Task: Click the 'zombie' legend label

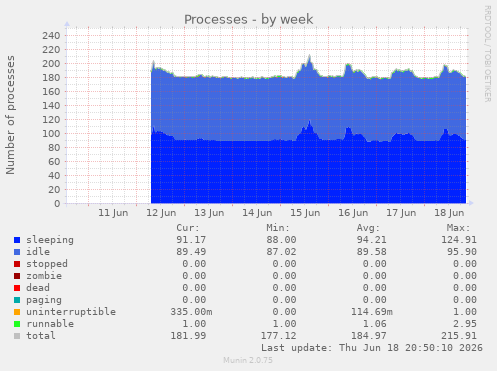Action: [x=44, y=276]
